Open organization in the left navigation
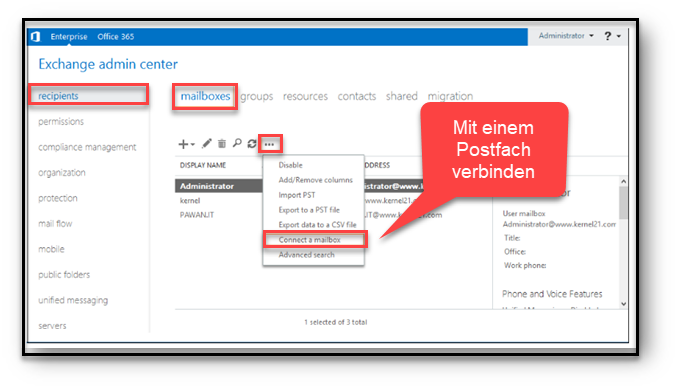Viewport: 678px width, 389px height. point(62,172)
